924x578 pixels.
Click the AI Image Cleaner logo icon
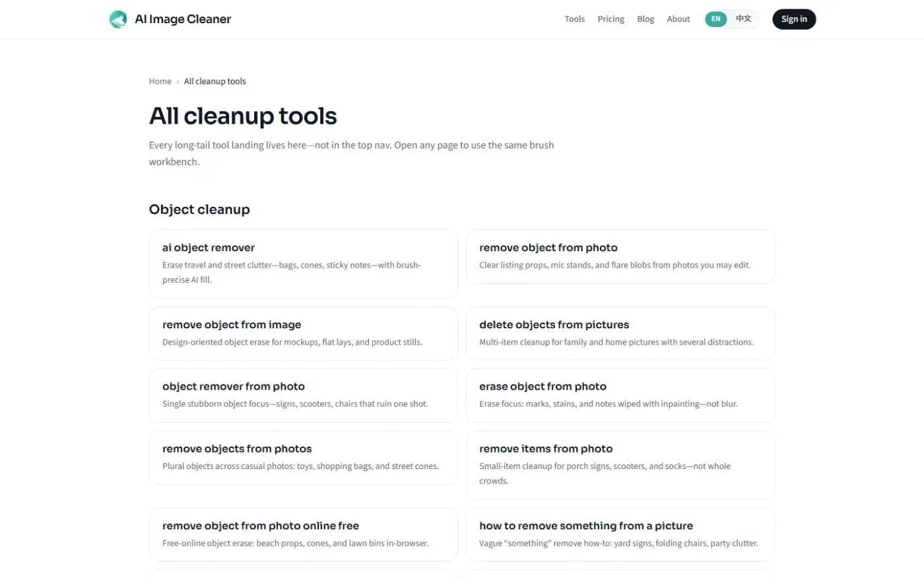[118, 19]
